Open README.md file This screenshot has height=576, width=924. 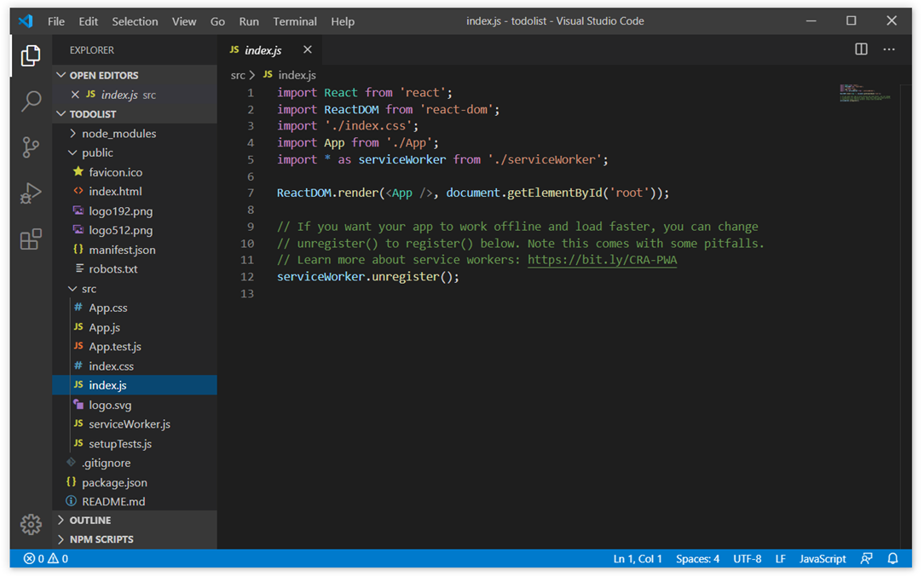tap(135, 501)
